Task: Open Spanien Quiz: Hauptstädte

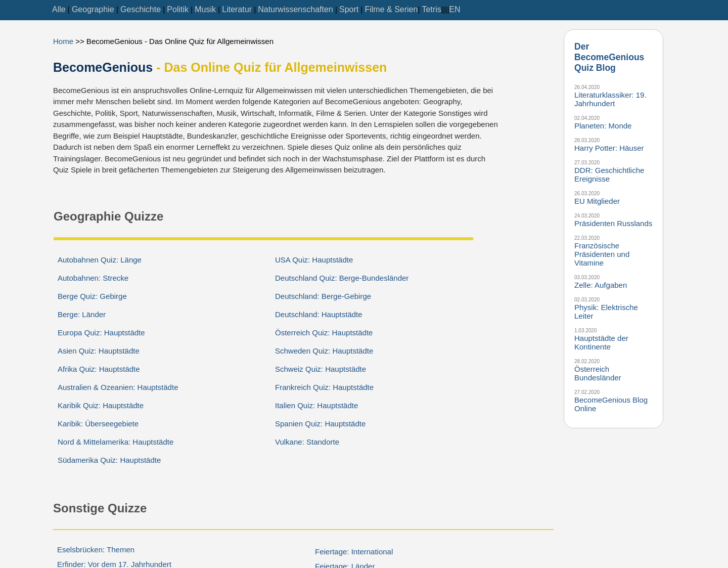Action: pos(320,424)
